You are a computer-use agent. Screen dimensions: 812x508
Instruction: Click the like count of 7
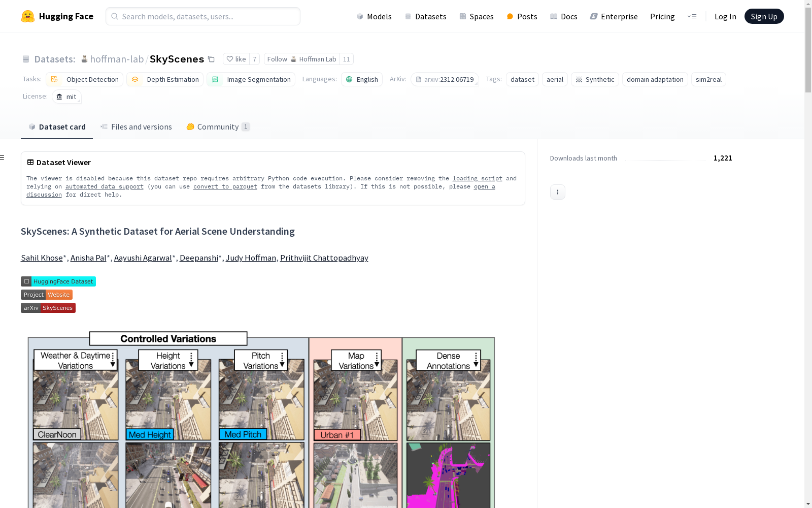pyautogui.click(x=255, y=59)
